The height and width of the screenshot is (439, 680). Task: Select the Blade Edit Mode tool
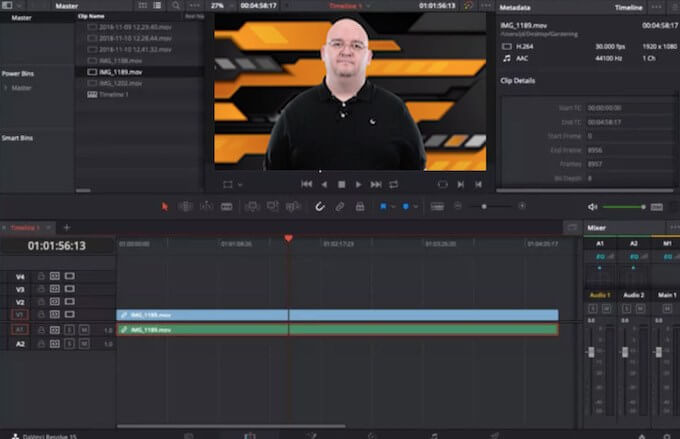click(227, 207)
